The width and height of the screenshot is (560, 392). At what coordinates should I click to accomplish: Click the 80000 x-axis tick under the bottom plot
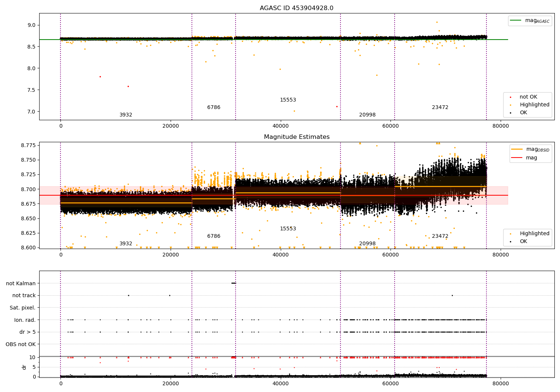pos(500,383)
